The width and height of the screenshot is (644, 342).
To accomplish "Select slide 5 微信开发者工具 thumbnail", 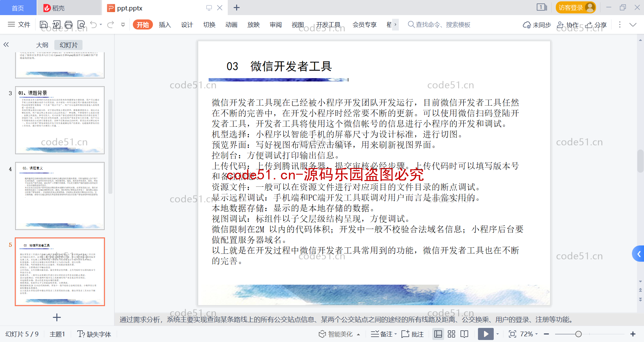I will (x=60, y=272).
